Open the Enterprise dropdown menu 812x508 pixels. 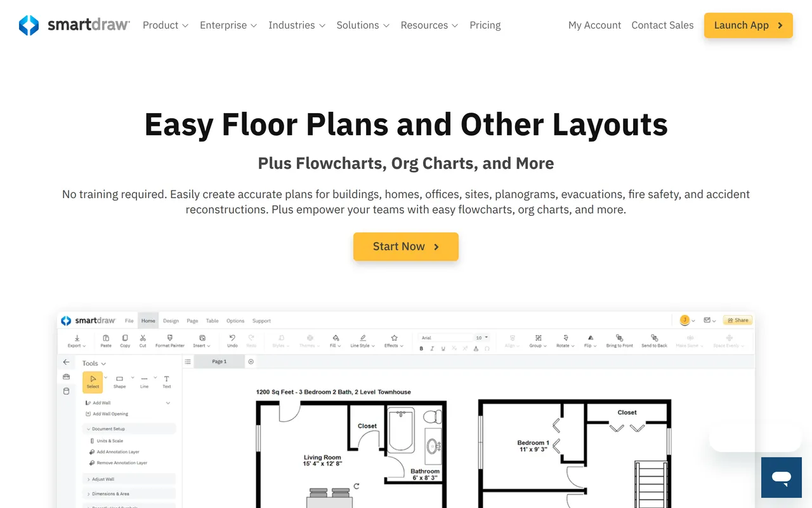coord(228,25)
